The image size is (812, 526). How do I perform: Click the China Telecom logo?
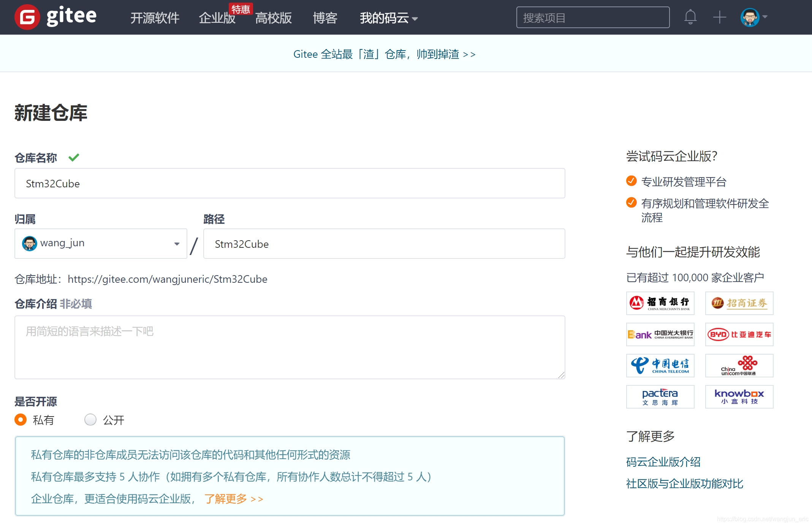pos(660,366)
